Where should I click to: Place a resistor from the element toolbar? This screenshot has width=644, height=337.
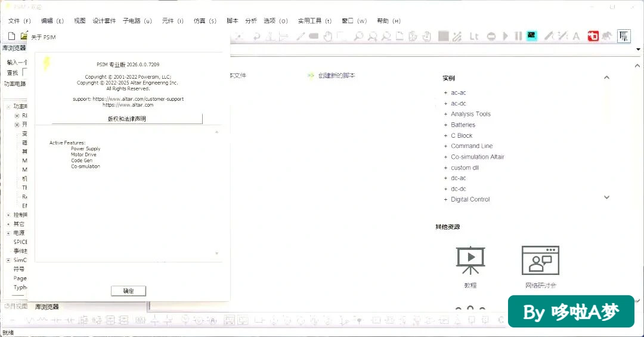[32, 320]
